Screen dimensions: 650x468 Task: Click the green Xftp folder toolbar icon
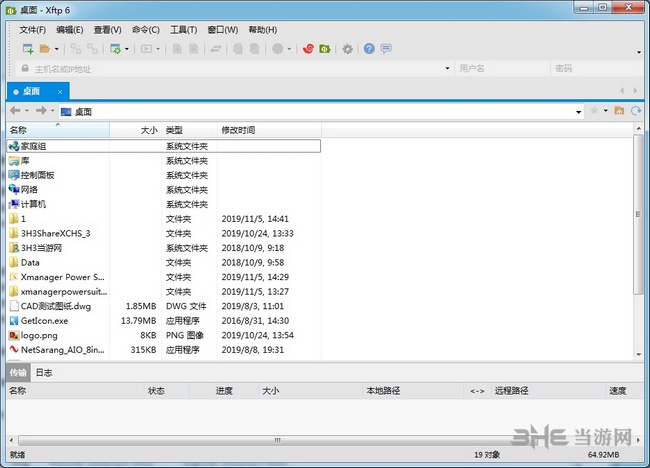(x=325, y=49)
